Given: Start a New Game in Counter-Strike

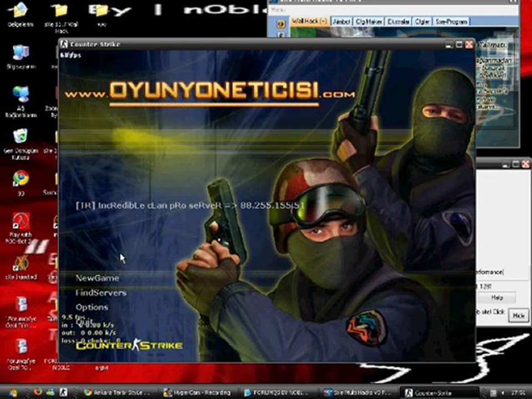Looking at the screenshot, I should [x=98, y=278].
